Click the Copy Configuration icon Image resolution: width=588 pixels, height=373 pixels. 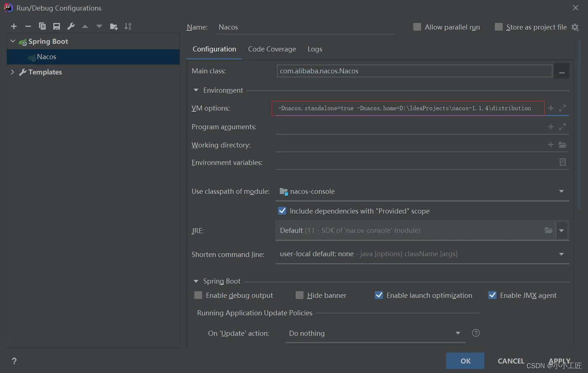42,26
